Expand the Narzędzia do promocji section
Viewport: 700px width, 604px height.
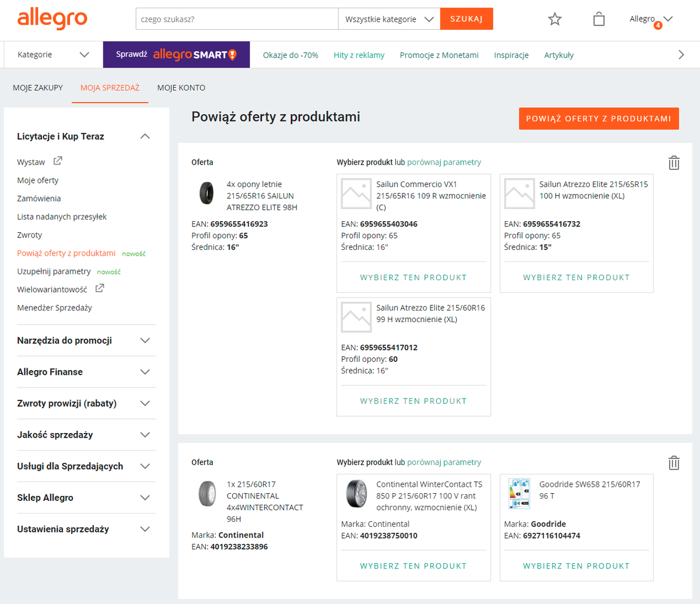[x=145, y=341]
